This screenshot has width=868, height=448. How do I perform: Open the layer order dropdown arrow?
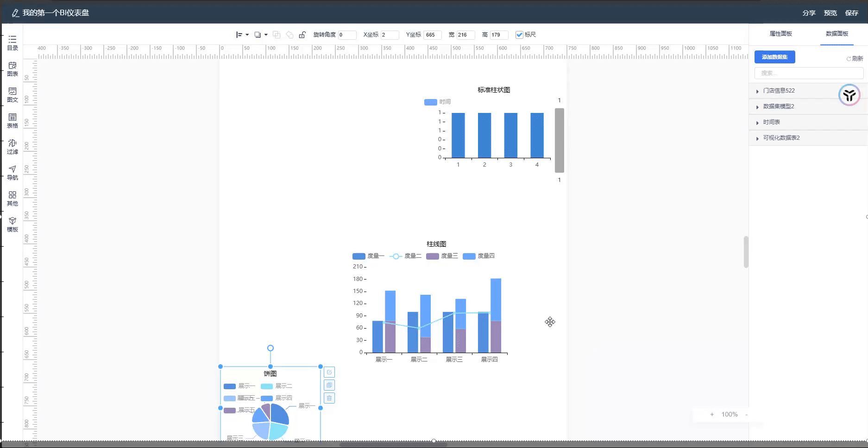266,35
